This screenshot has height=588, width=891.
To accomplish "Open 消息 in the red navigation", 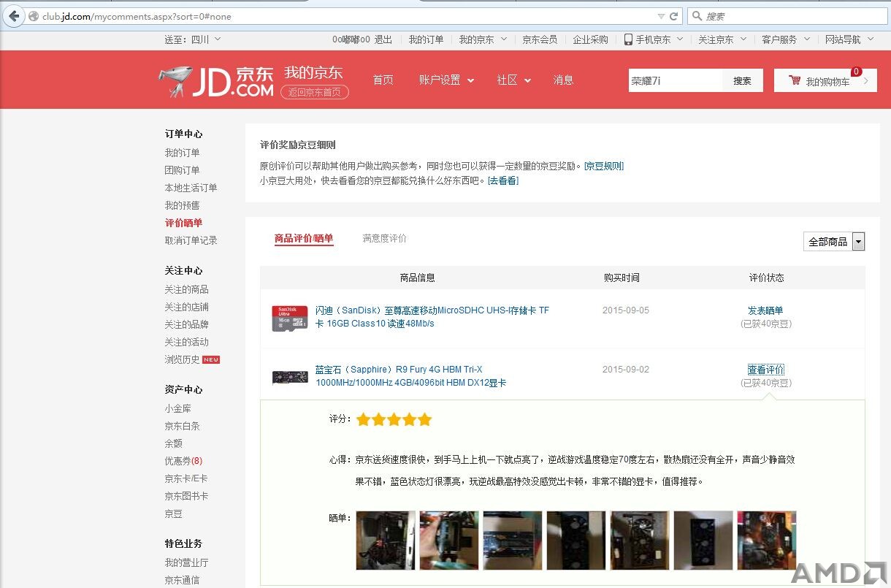I will click(564, 80).
